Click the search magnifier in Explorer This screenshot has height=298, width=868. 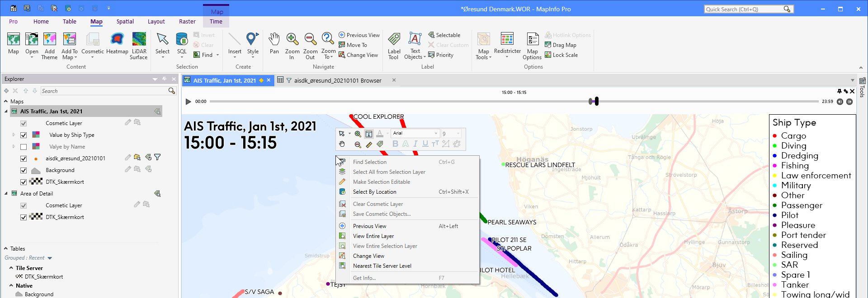tap(171, 91)
